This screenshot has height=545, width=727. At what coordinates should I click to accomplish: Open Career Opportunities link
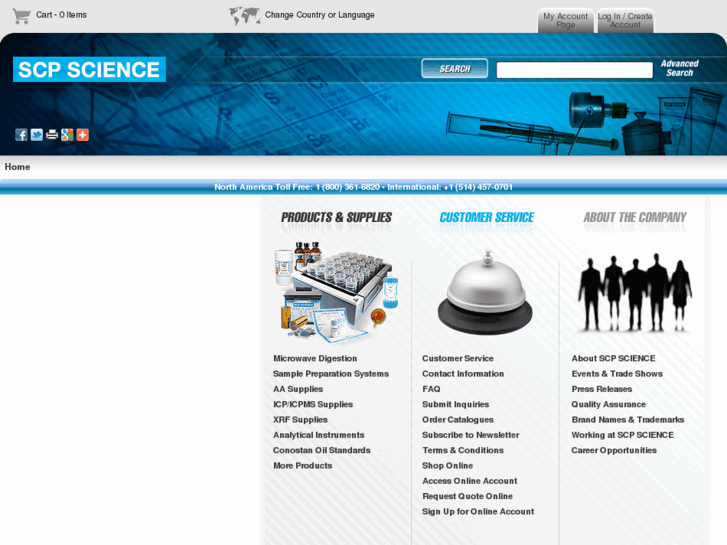click(x=614, y=450)
